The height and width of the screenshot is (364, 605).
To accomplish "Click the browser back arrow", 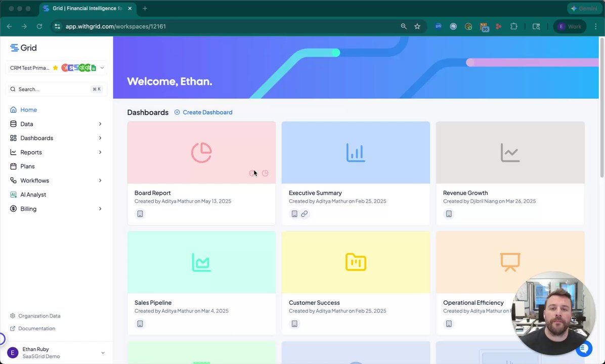I will tap(10, 26).
